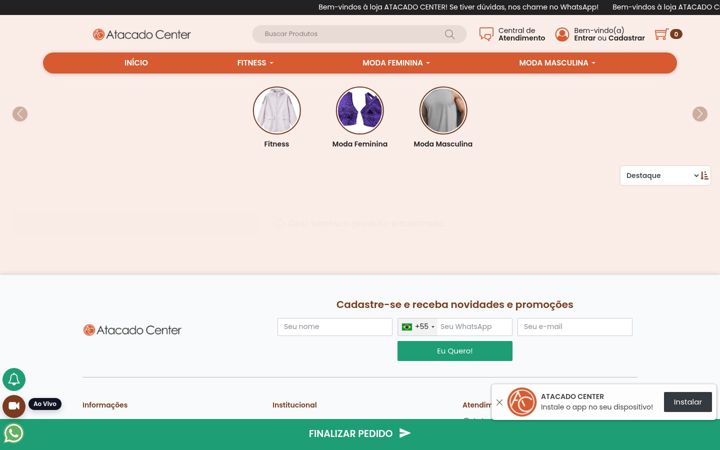Expand the MODA MASCULINA menu

coord(557,63)
